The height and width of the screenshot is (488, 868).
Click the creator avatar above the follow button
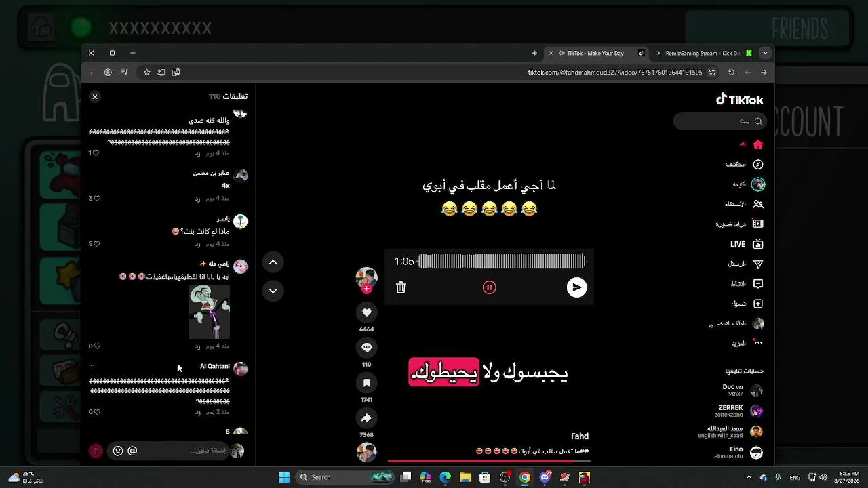[367, 277]
